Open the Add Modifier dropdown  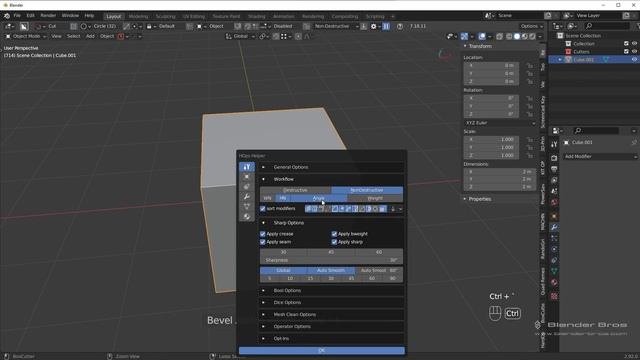tap(600, 156)
